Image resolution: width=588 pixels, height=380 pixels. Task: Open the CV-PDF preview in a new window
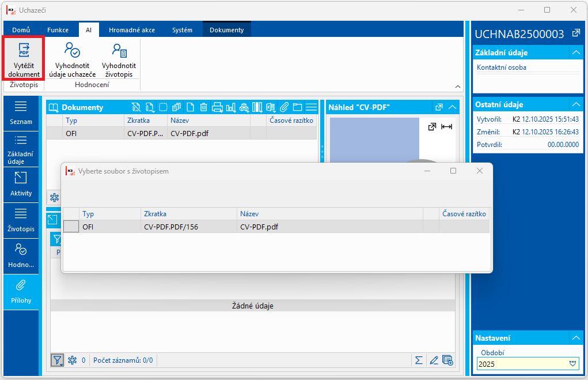tap(439, 107)
